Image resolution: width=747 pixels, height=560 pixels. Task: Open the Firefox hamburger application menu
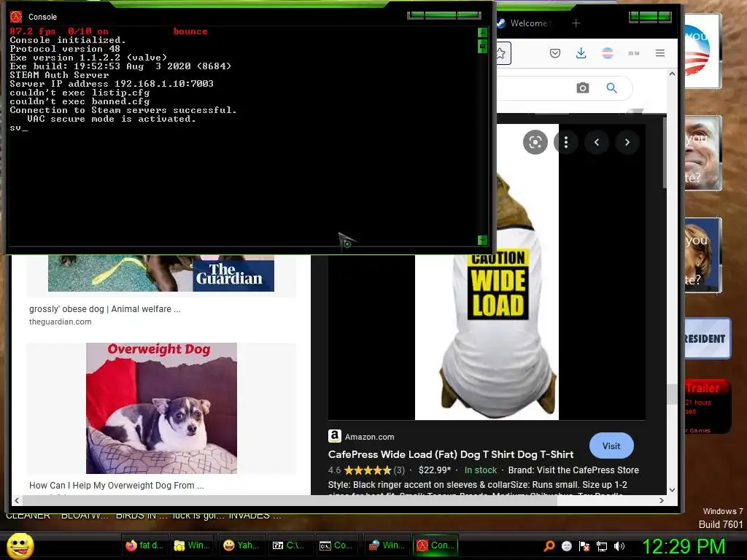pyautogui.click(x=659, y=53)
